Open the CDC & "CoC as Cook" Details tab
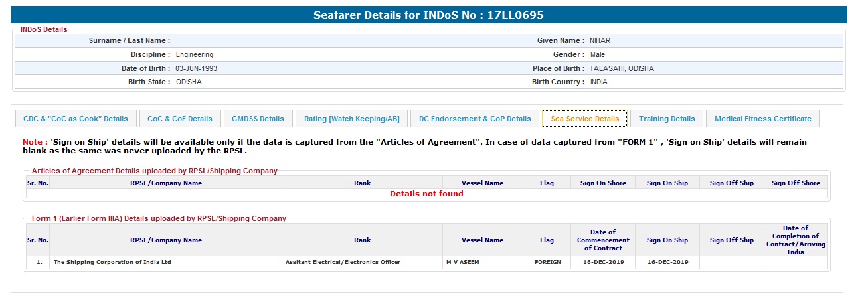The image size is (868, 296). tap(76, 119)
